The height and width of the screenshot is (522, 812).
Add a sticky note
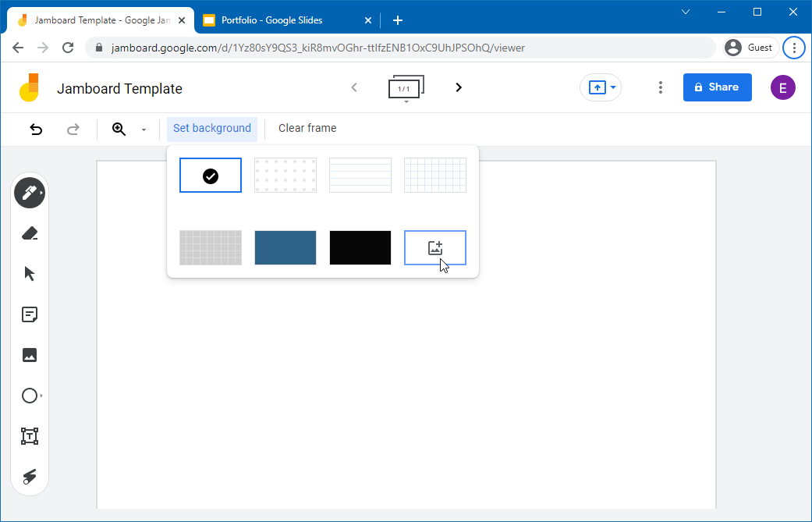click(30, 314)
